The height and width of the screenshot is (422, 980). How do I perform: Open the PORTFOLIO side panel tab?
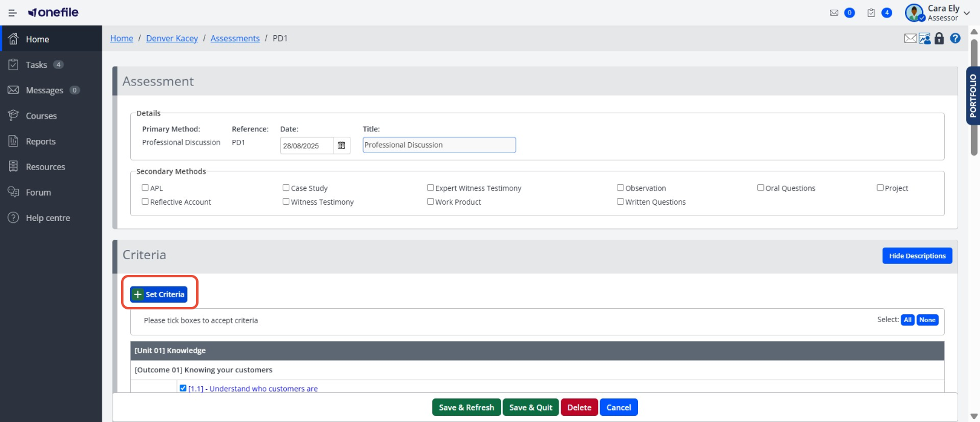click(973, 96)
